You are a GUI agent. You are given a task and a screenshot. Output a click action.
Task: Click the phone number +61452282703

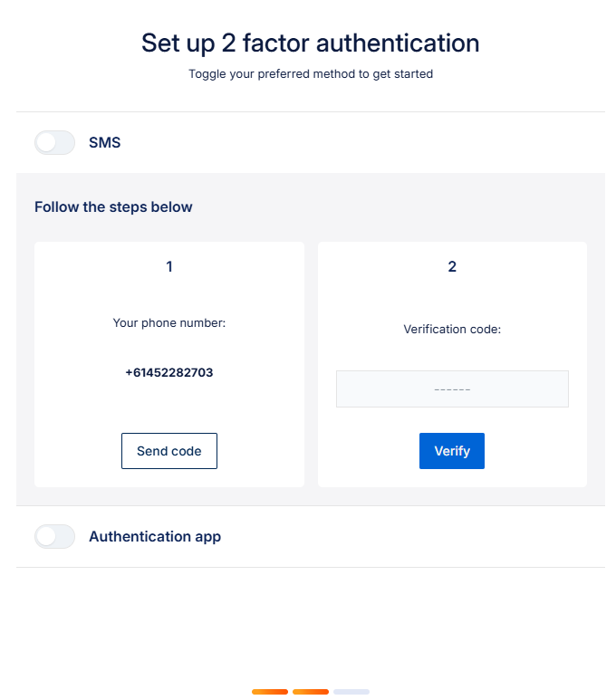[169, 372]
